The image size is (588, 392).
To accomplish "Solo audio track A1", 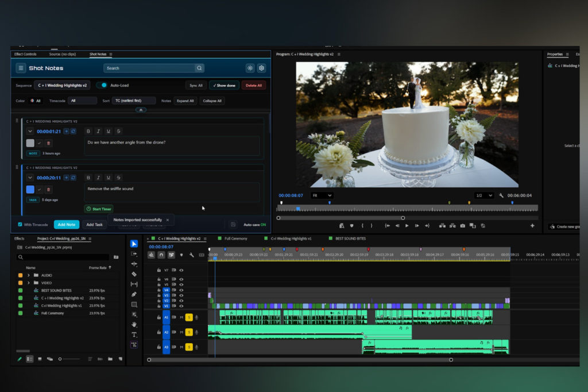I will (x=189, y=317).
